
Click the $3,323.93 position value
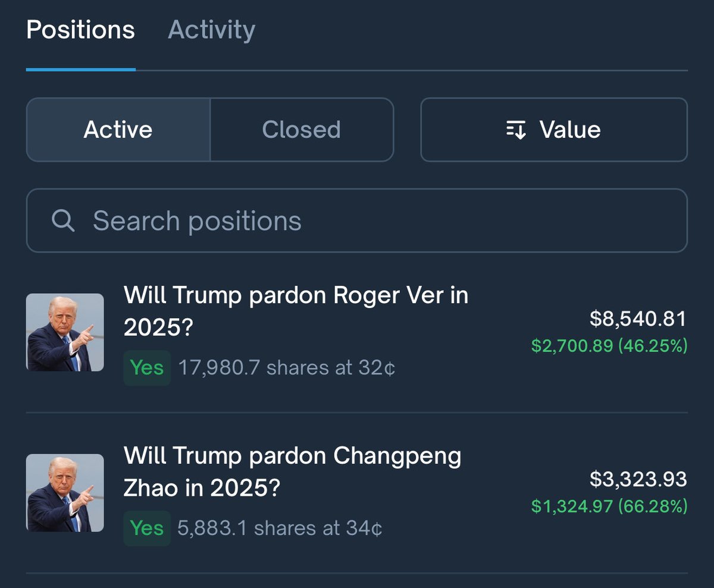(x=638, y=479)
